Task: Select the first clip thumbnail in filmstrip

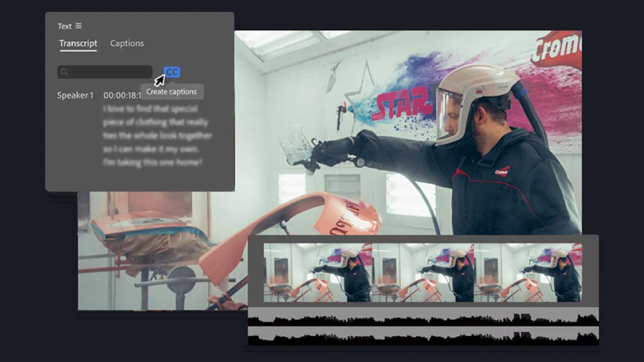Action: pos(318,273)
